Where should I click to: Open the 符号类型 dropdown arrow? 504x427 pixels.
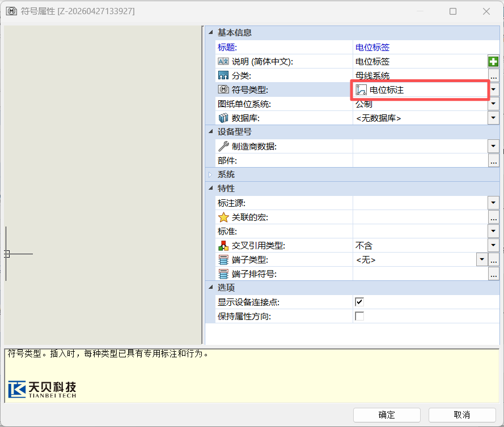pos(493,90)
